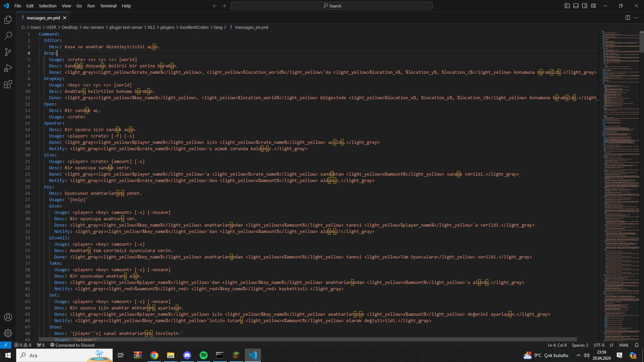644x362 pixels.
Task: Click the forwarded ports indicator showing 0
Action: (41, 345)
